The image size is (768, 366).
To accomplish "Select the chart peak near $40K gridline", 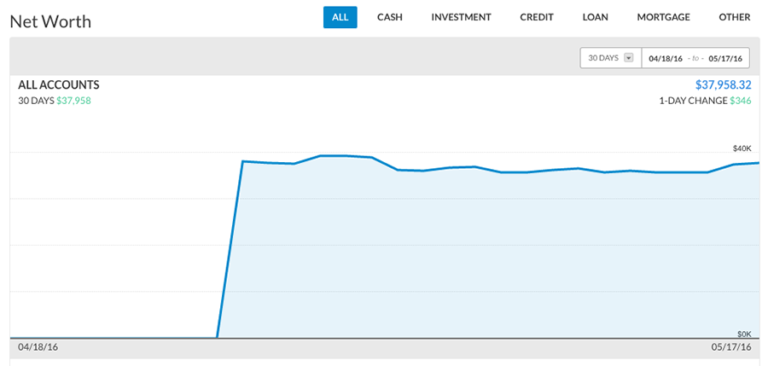I will coord(333,156).
